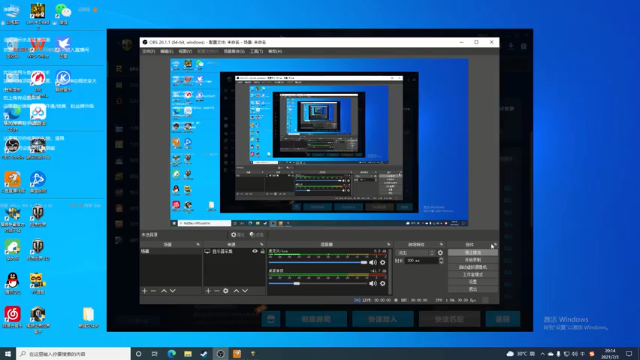Open the Windows Start menu
This screenshot has height=360, width=640.
tap(8, 354)
